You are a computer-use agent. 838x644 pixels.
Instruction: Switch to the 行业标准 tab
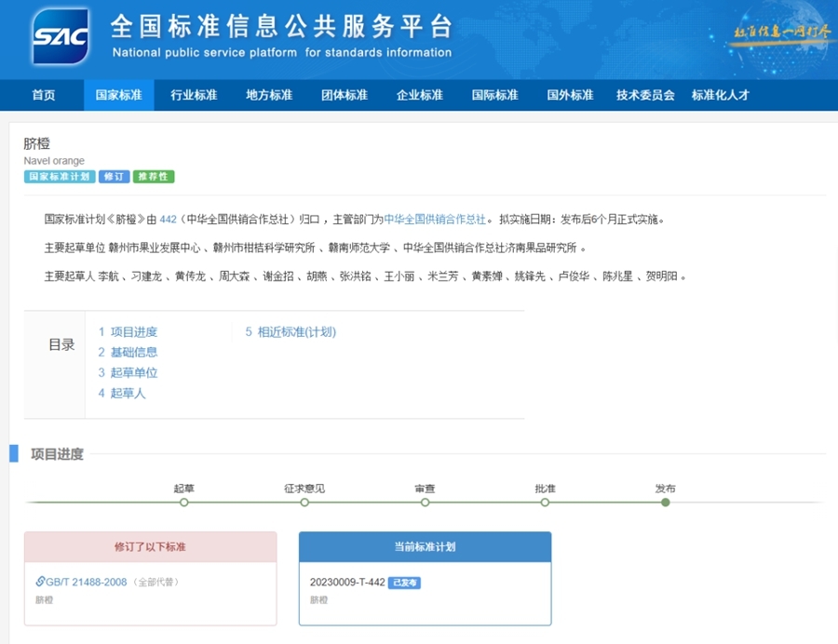[194, 95]
